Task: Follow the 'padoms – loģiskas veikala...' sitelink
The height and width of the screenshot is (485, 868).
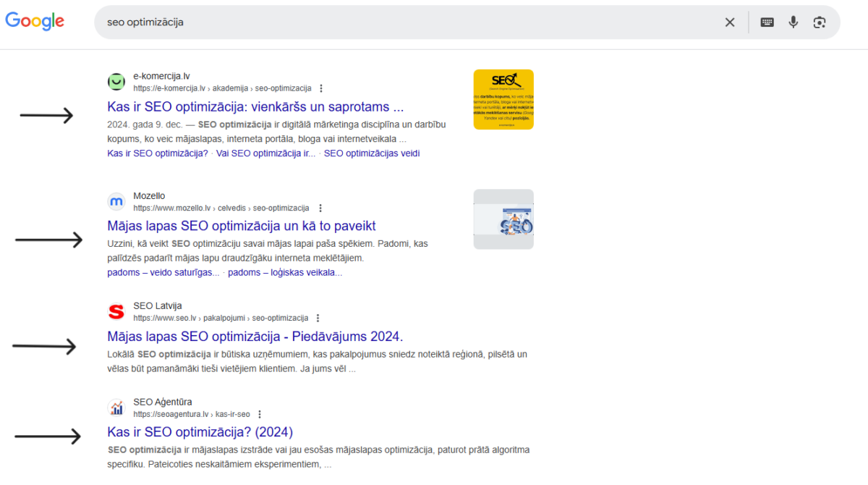Action: tap(285, 273)
